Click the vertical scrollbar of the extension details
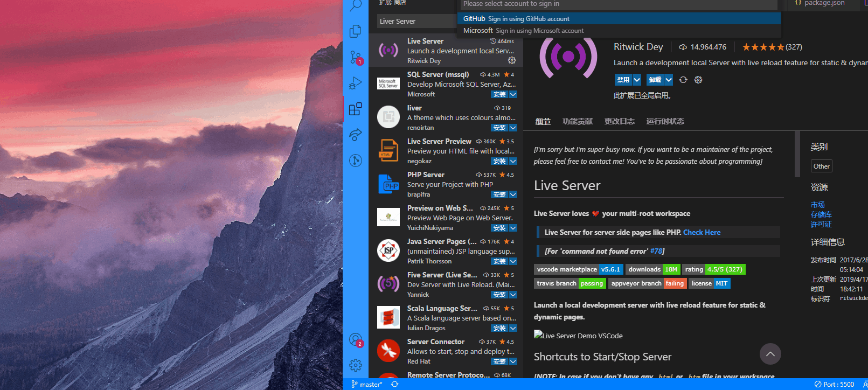 click(797, 154)
